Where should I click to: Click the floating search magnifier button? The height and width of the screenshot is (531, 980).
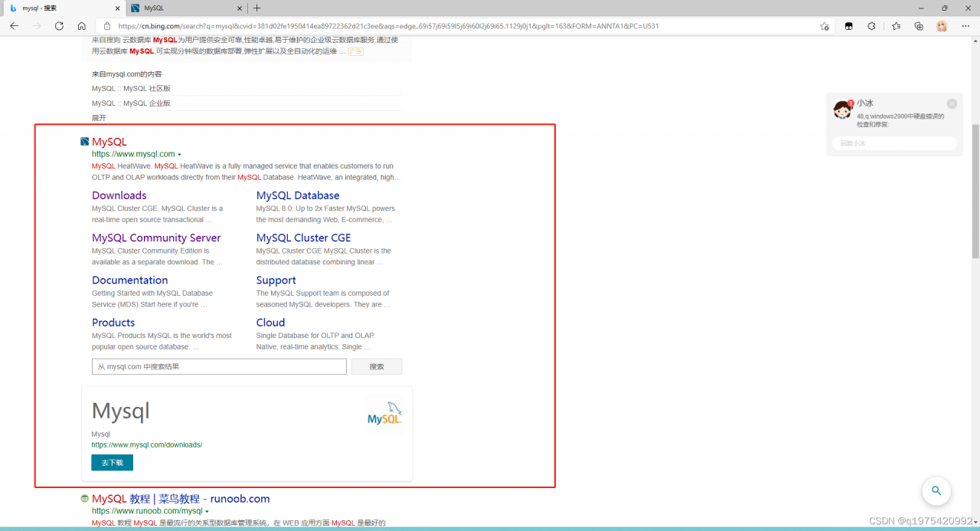point(936,491)
